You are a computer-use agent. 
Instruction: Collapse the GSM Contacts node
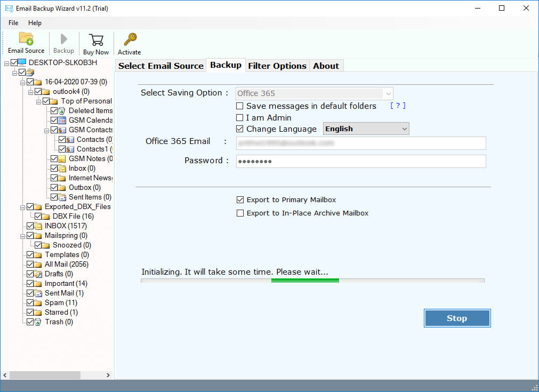tap(47, 131)
